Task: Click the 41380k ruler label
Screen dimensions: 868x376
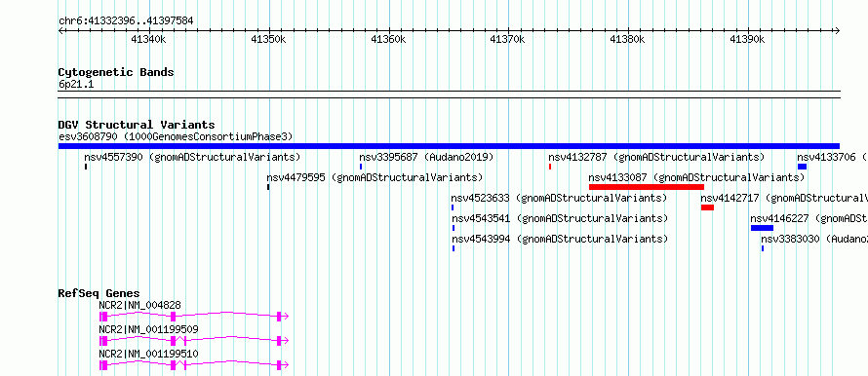Action: click(x=627, y=40)
